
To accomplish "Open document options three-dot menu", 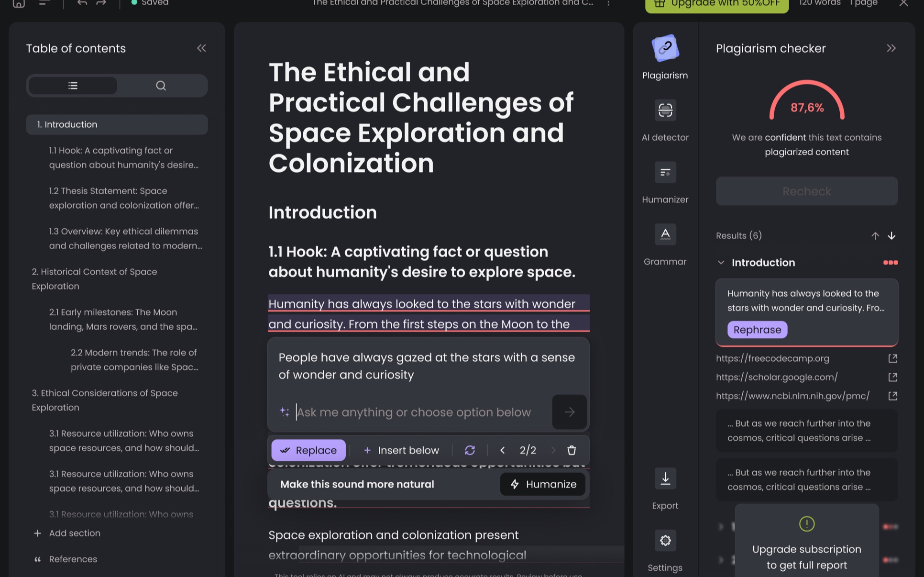I will pos(608,3).
